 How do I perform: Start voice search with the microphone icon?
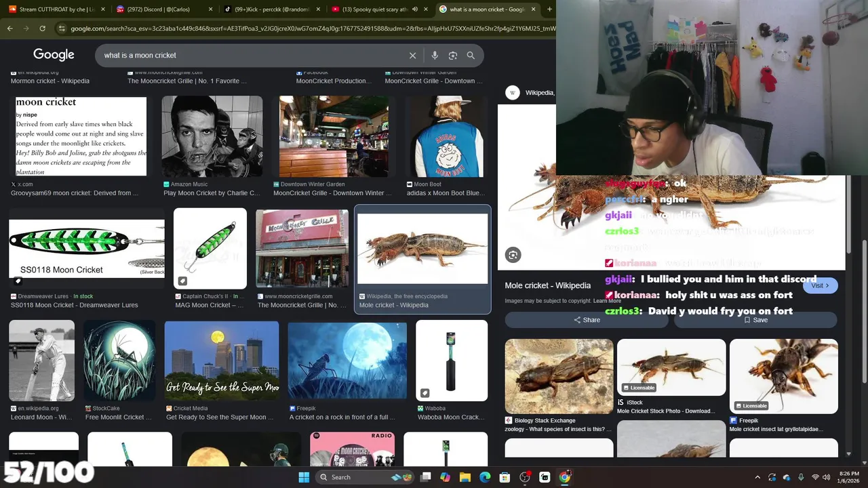click(x=435, y=56)
